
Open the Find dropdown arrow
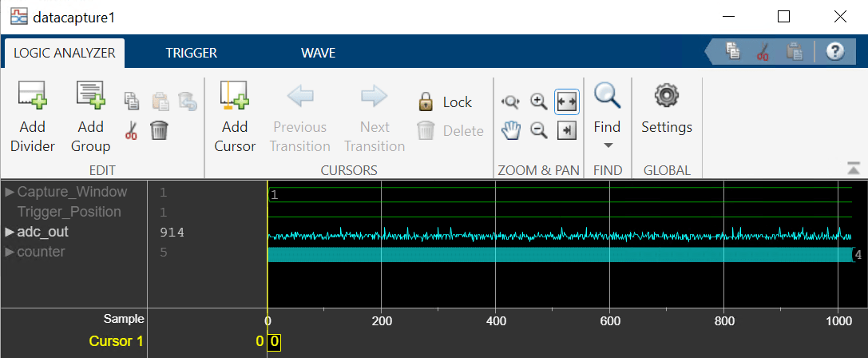point(607,145)
